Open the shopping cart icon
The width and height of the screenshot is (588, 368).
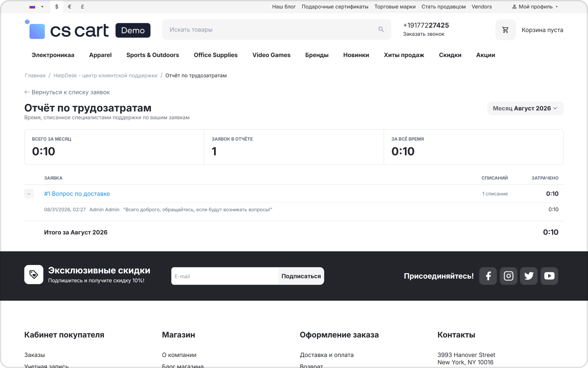coord(505,30)
